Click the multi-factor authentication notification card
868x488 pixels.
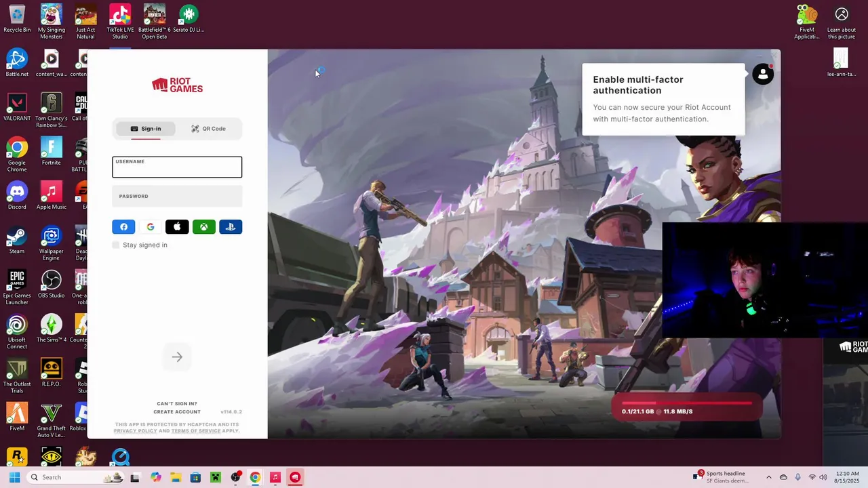(x=663, y=99)
